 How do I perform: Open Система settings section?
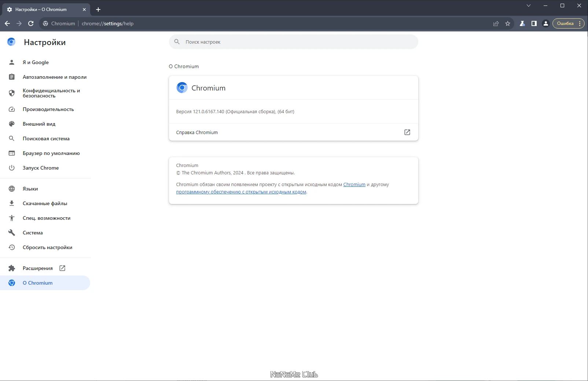pos(45,233)
